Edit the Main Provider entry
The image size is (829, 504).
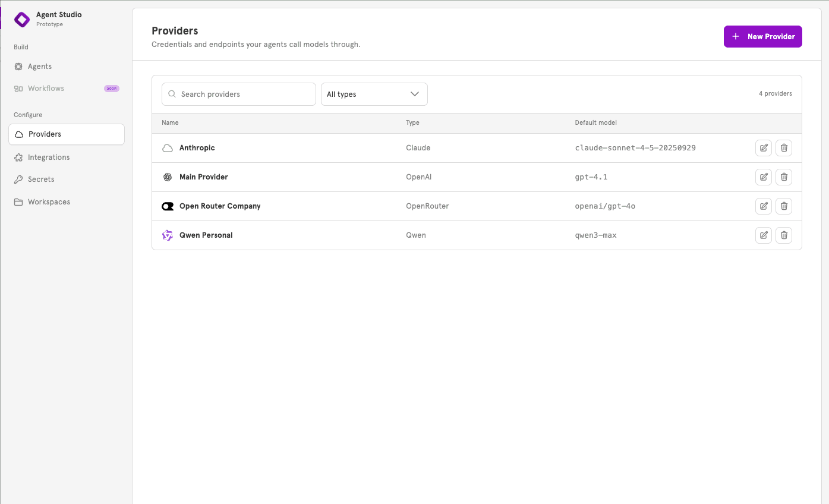click(x=764, y=177)
